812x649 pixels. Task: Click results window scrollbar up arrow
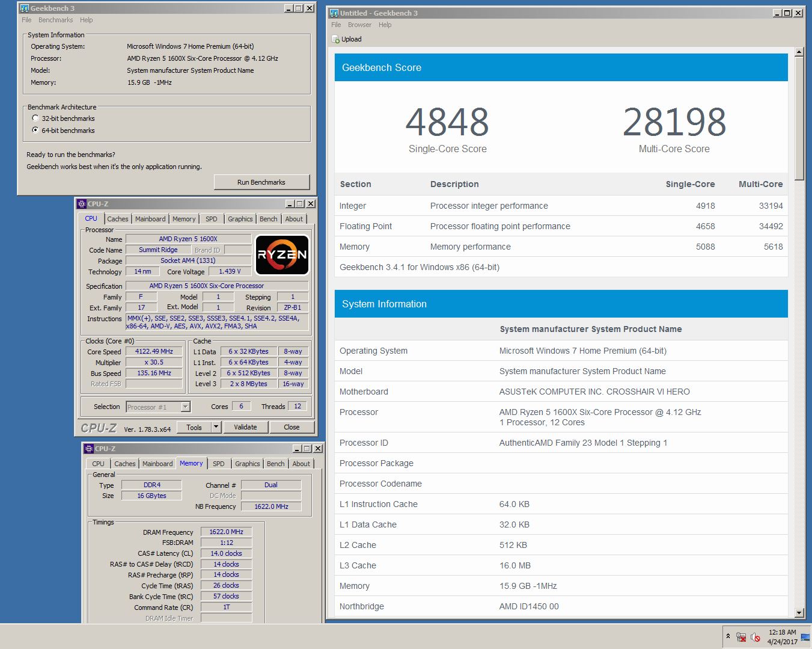[x=799, y=52]
